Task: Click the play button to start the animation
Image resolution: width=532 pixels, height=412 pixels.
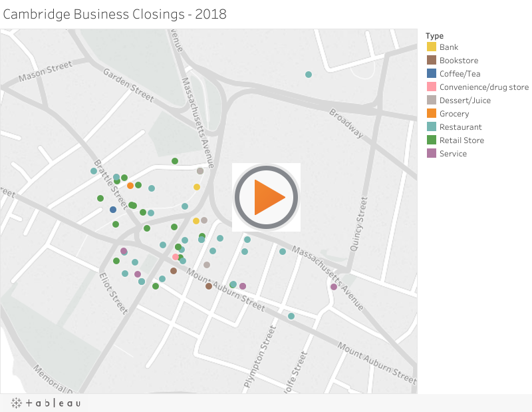Action: (x=265, y=196)
